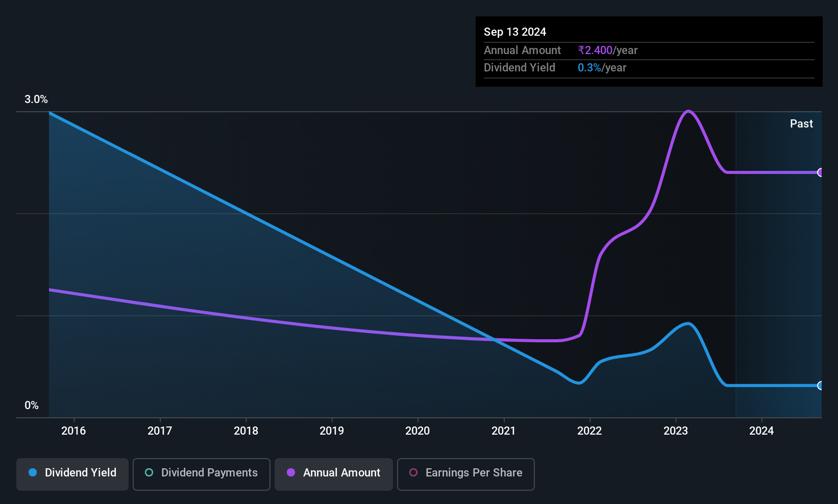
Task: Click the Past region label
Action: [x=801, y=123]
